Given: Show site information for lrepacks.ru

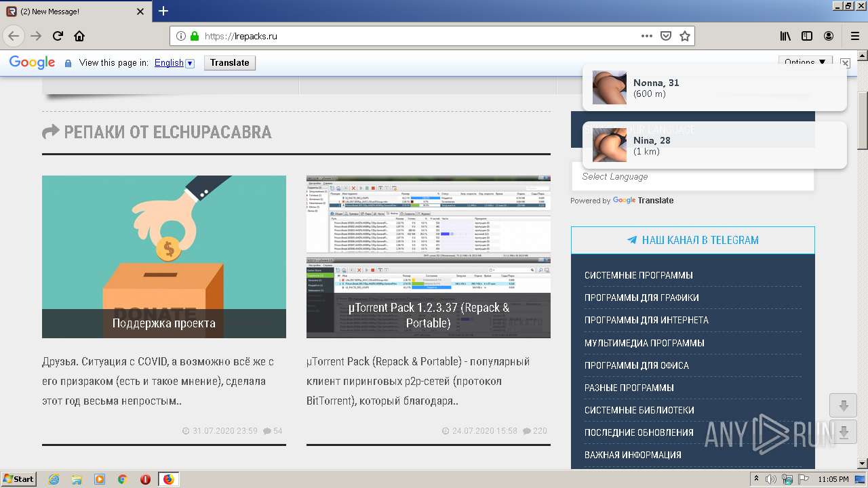Looking at the screenshot, I should pyautogui.click(x=181, y=36).
